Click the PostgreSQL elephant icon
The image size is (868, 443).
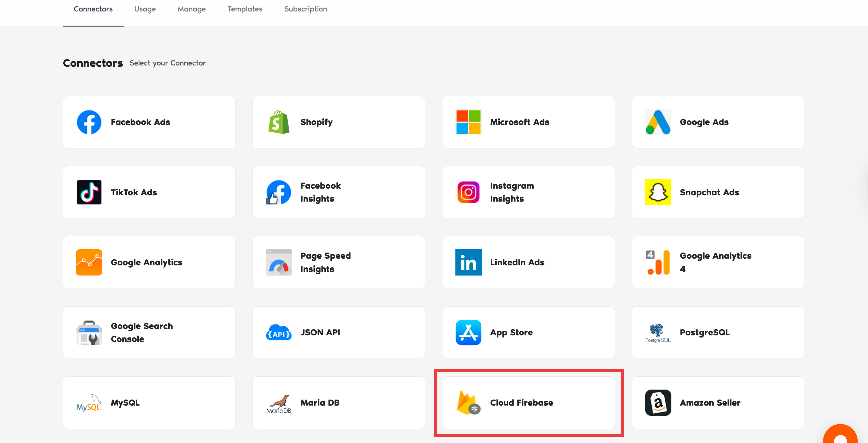pos(658,333)
